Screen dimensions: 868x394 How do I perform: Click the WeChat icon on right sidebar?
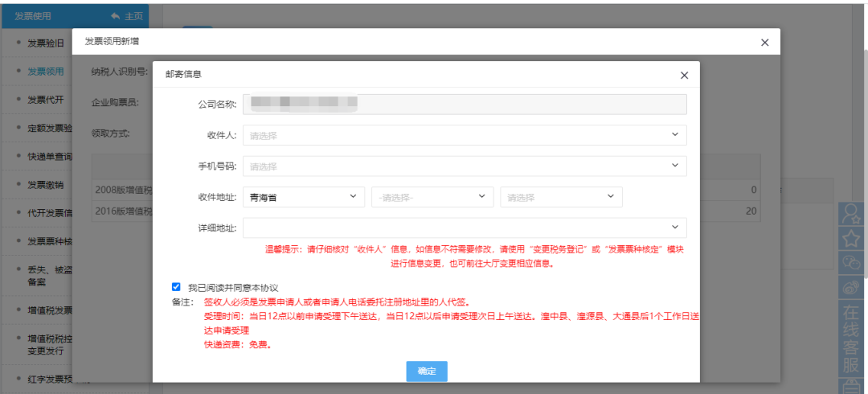[850, 263]
